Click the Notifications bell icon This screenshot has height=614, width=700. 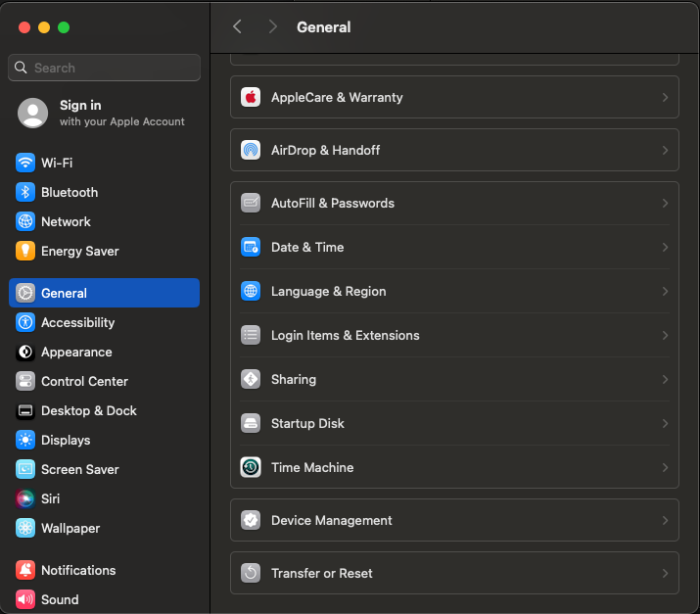pos(25,570)
